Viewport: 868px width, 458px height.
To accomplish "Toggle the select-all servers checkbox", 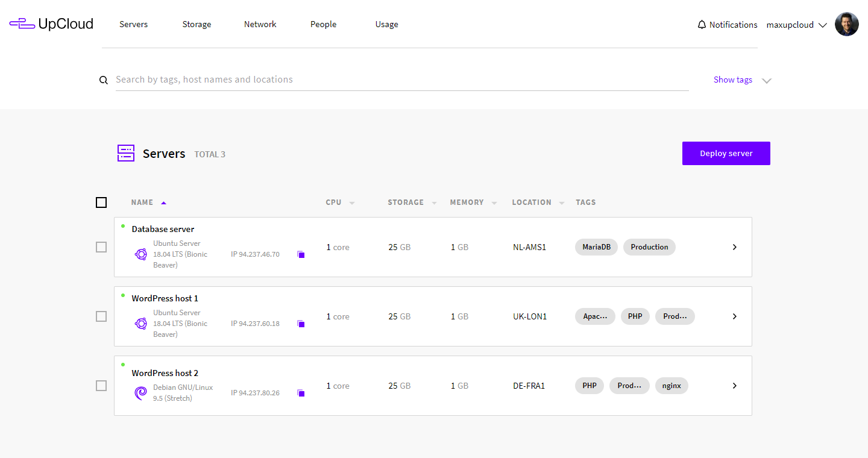I will point(101,202).
